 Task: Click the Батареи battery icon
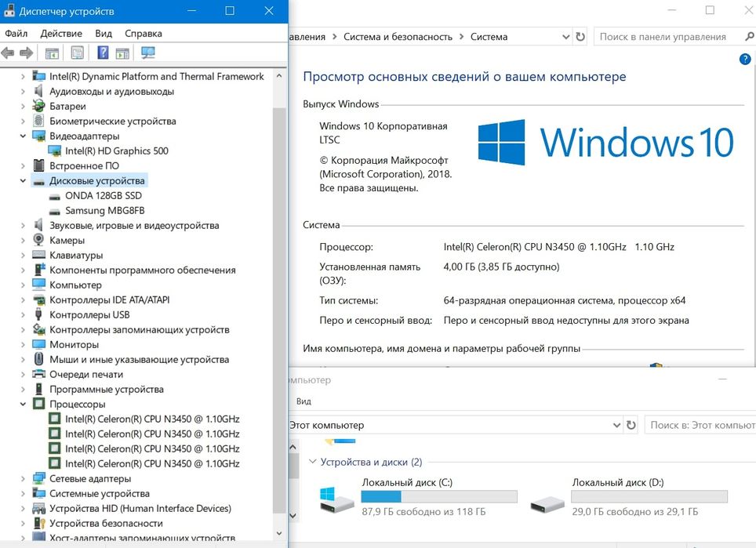pos(38,106)
